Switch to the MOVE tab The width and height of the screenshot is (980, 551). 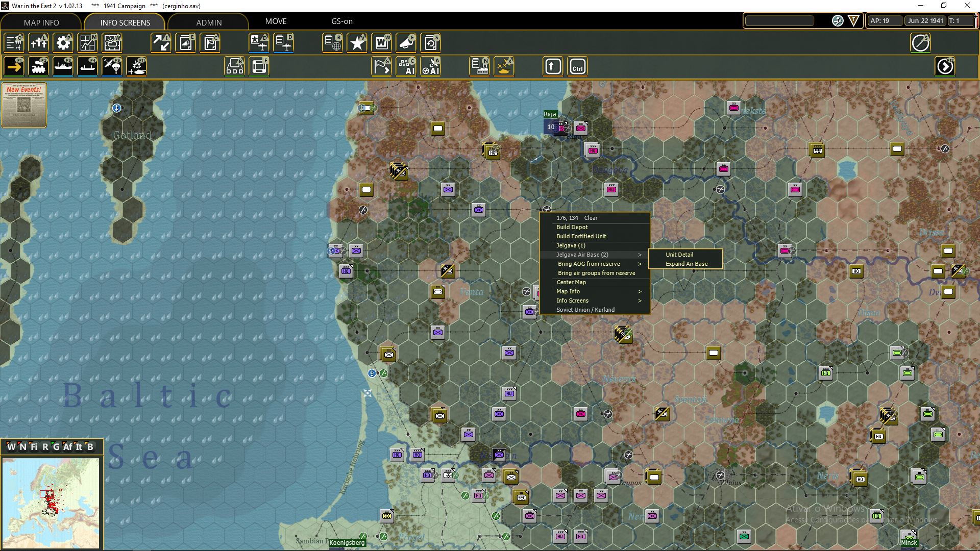pos(276,21)
